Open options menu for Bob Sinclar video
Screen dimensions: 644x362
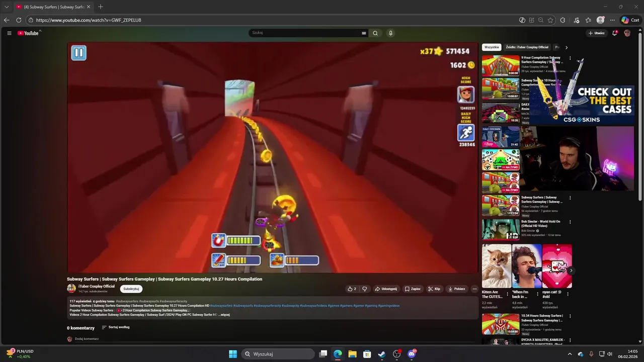pos(570,222)
